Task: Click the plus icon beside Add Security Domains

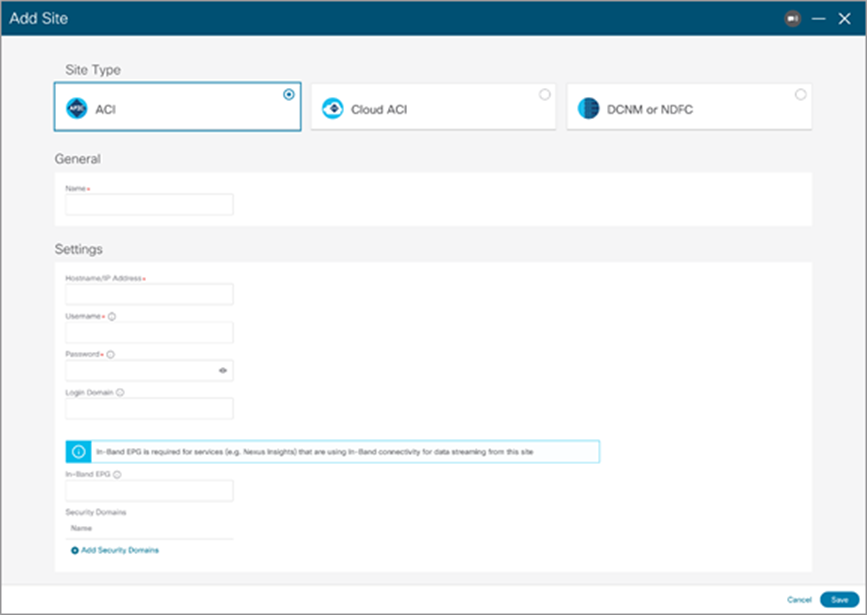Action: 75,551
